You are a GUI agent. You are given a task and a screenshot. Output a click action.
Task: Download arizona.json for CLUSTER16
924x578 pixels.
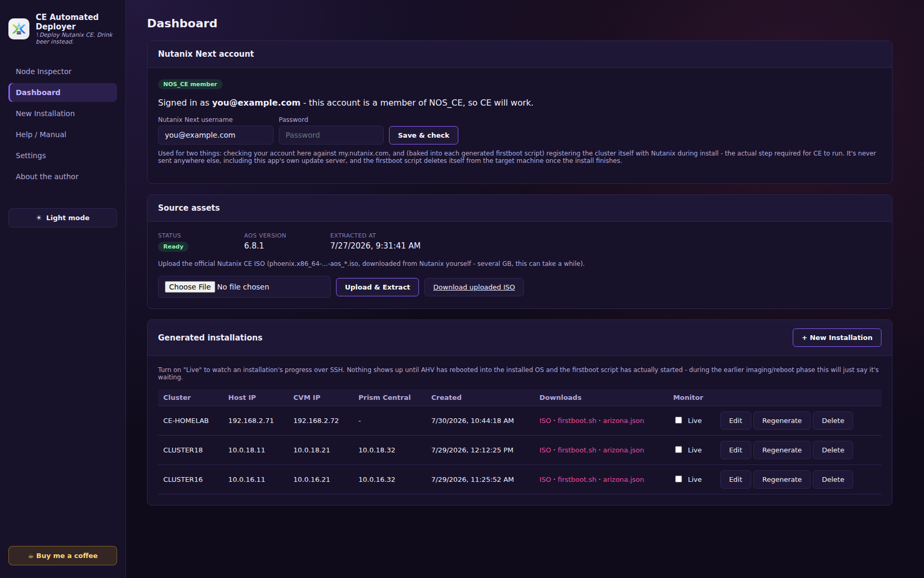(623, 479)
